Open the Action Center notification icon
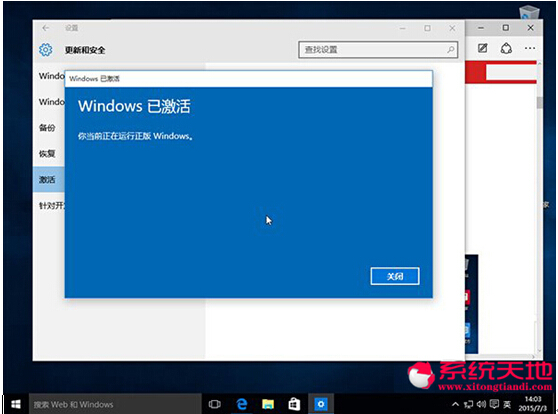The width and height of the screenshot is (558, 414). tap(494, 404)
